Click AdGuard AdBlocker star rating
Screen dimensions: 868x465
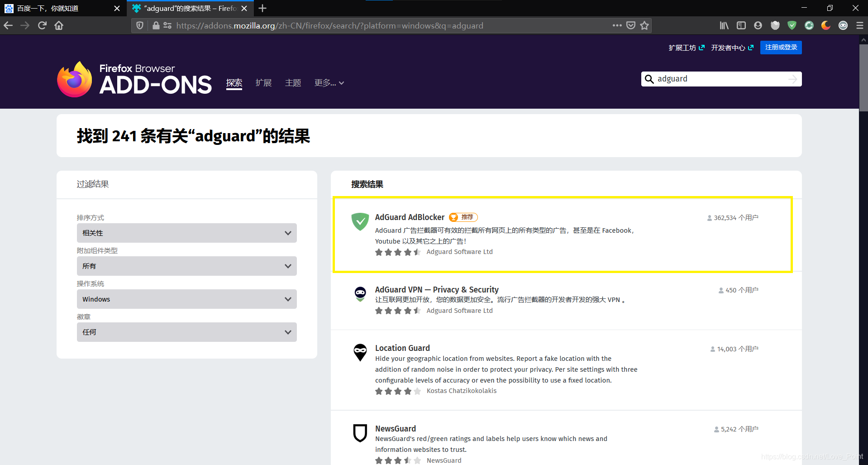tap(398, 252)
